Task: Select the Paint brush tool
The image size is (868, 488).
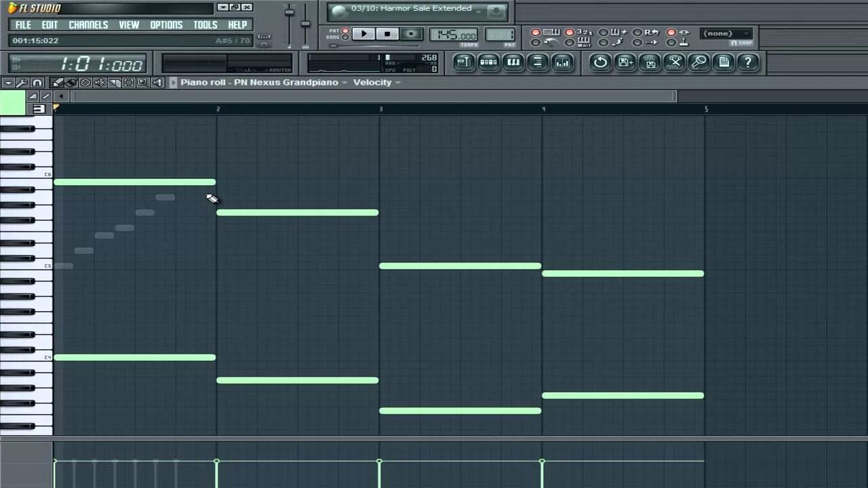Action: pyautogui.click(x=71, y=83)
